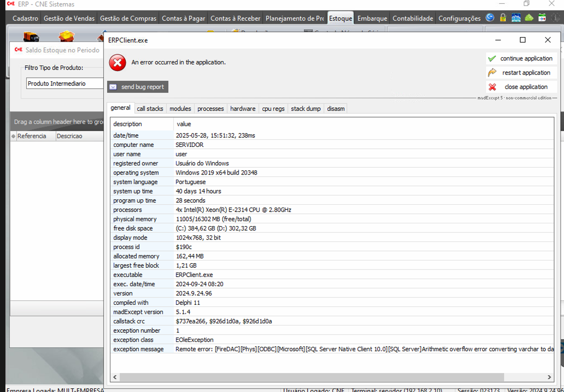Click the grey info icon in the menu bar
564x392 pixels.
pos(555,18)
